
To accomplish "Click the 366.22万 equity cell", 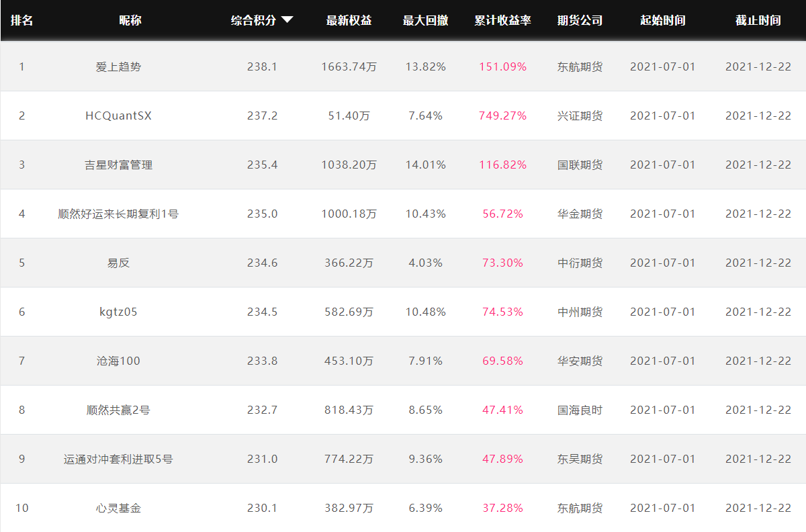I will (x=349, y=263).
